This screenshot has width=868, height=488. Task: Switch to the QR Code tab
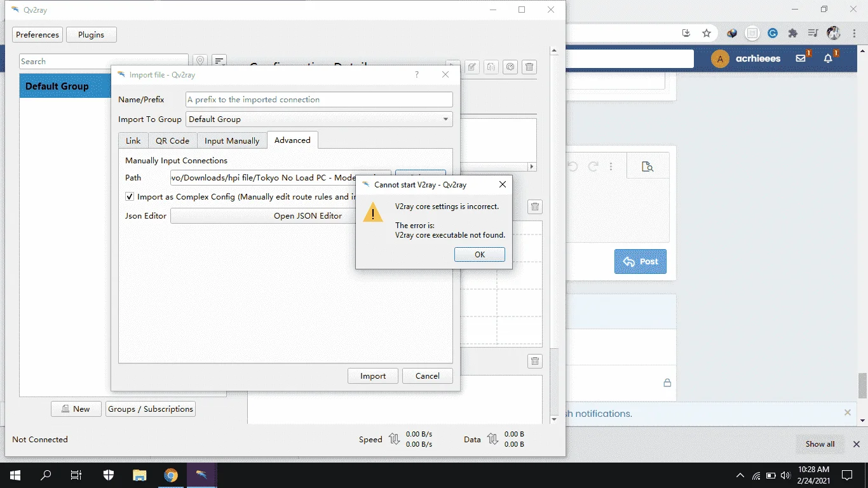(172, 140)
